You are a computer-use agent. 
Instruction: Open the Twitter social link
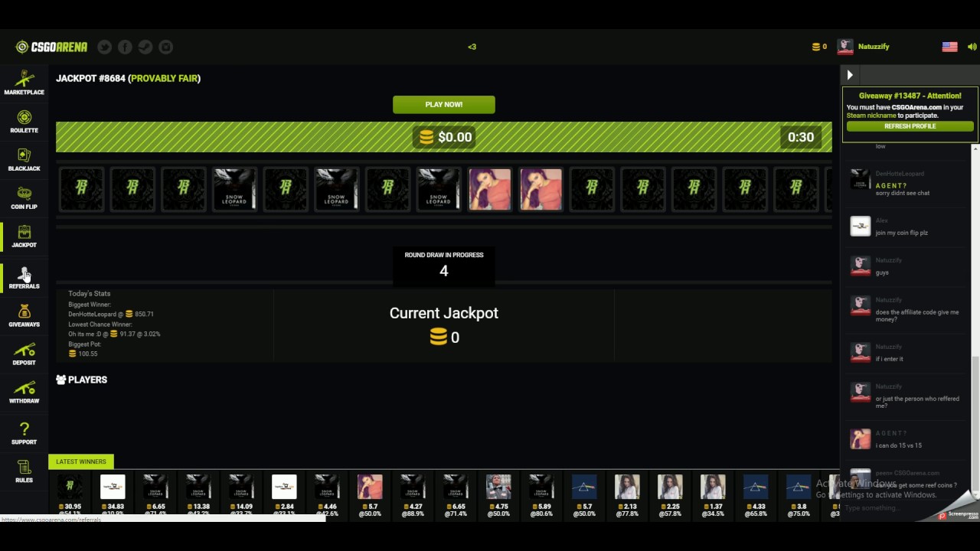click(x=105, y=47)
